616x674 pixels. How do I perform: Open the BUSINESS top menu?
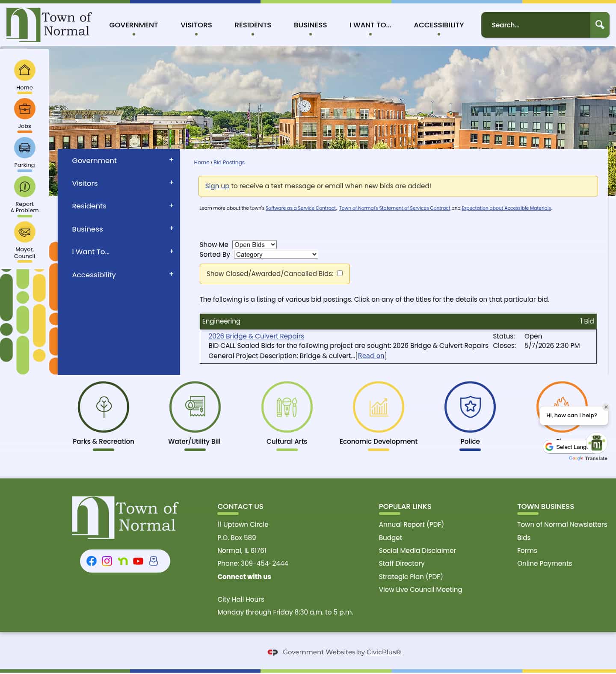pos(310,25)
